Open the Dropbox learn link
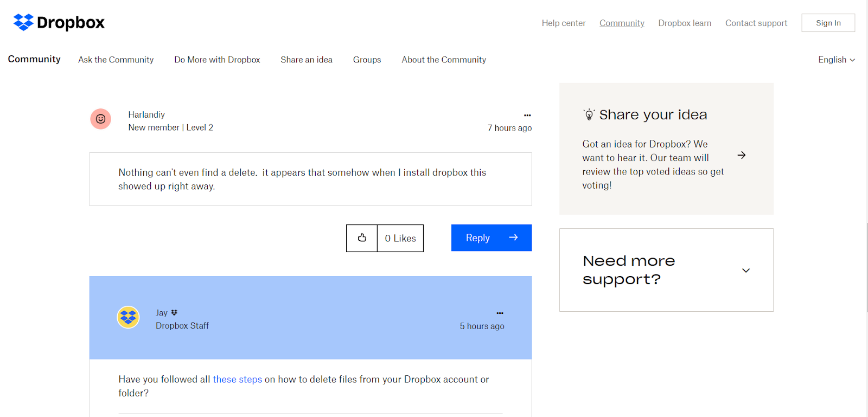 (x=685, y=23)
